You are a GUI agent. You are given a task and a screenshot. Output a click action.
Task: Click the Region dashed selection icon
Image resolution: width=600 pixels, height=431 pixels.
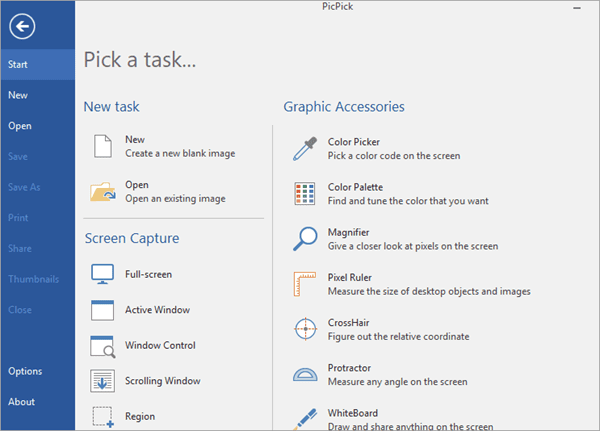(x=103, y=417)
